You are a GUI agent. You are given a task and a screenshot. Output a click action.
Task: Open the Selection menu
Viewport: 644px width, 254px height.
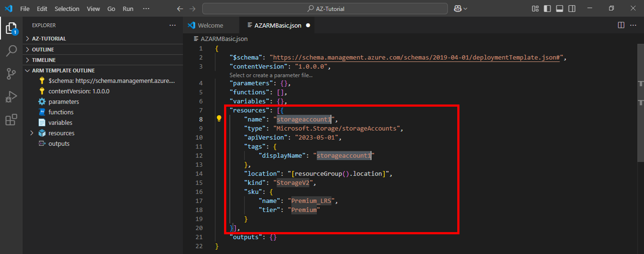(x=67, y=9)
